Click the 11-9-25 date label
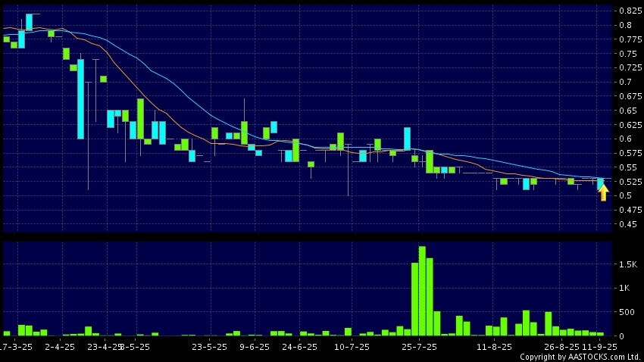 point(599,347)
